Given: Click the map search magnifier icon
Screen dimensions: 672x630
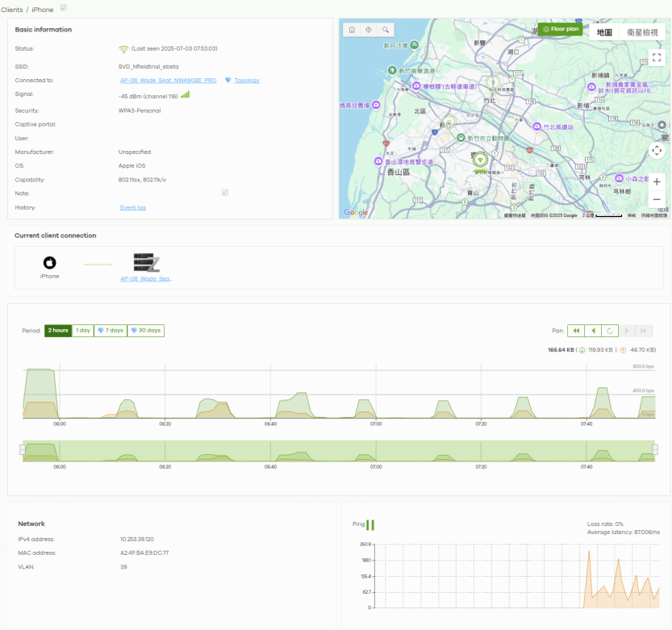Looking at the screenshot, I should (x=386, y=29).
